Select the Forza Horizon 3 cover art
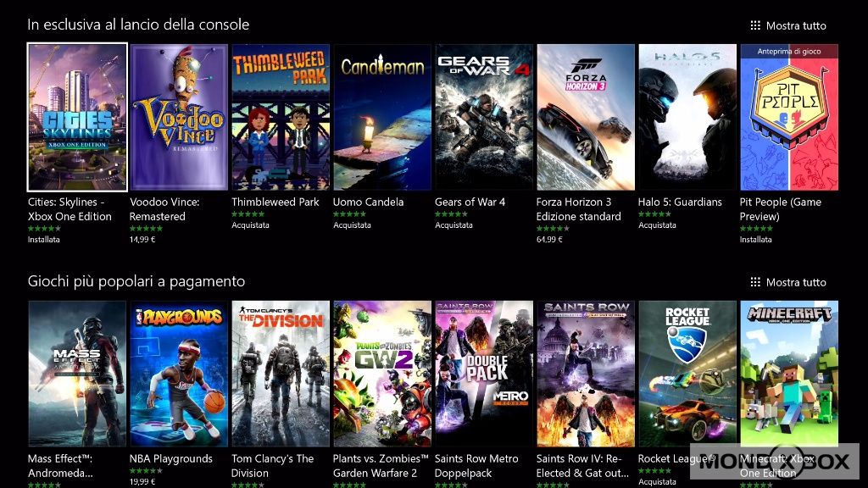Viewport: 868px width, 488px height. click(x=586, y=117)
